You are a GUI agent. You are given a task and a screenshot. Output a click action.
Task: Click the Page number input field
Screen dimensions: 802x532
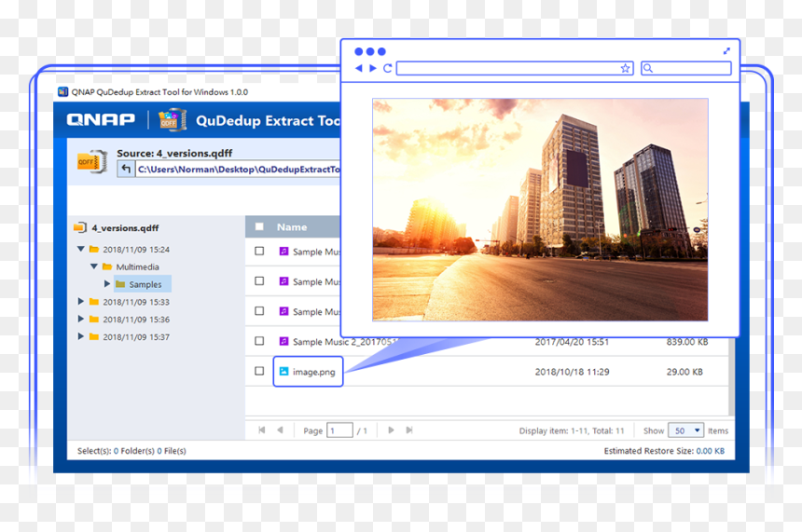[x=339, y=430]
